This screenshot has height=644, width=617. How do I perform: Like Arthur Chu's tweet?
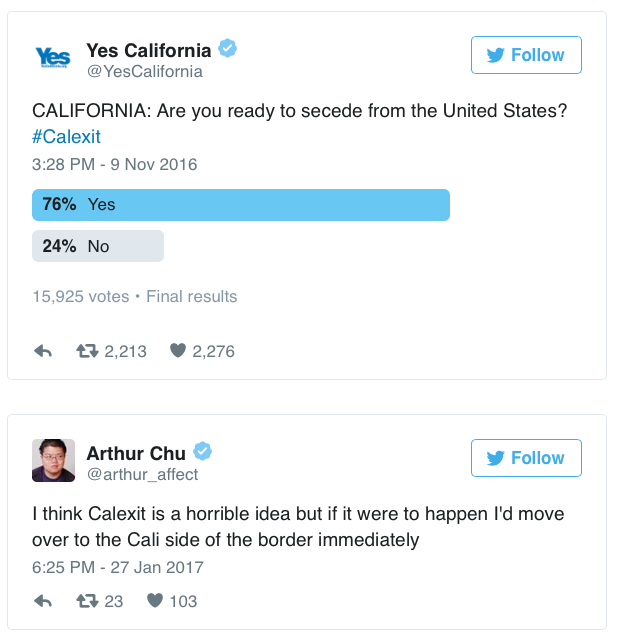click(155, 601)
